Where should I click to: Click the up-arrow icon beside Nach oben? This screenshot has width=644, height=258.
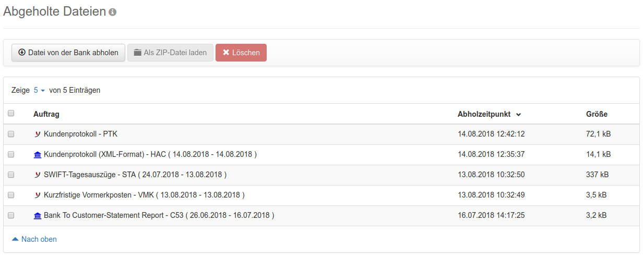[x=15, y=239]
